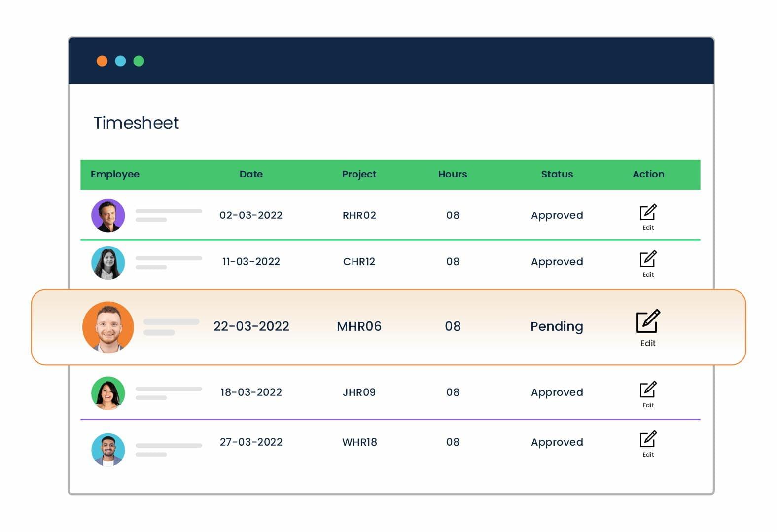The image size is (777, 532).
Task: Select employee avatar in the CHR12 row
Action: pos(108,263)
